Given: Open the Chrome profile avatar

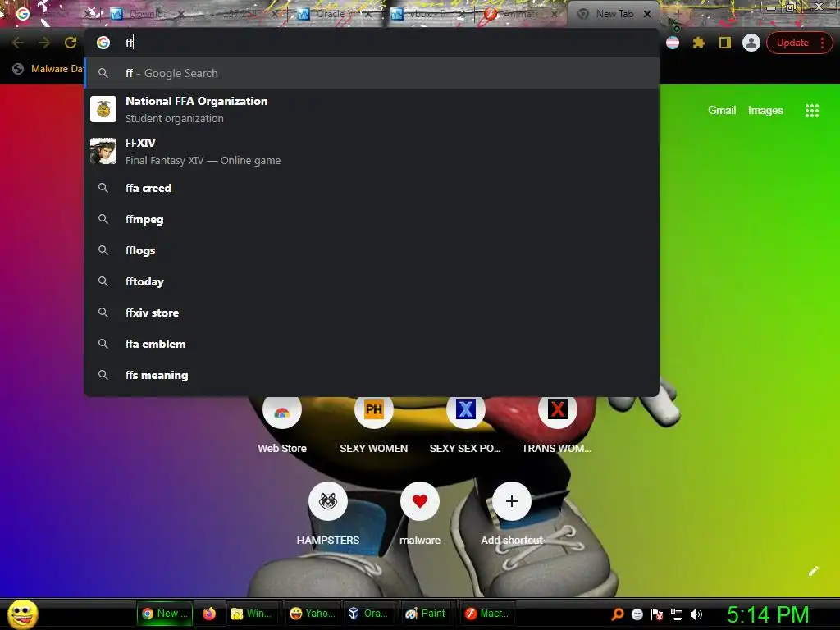Looking at the screenshot, I should click(x=751, y=43).
